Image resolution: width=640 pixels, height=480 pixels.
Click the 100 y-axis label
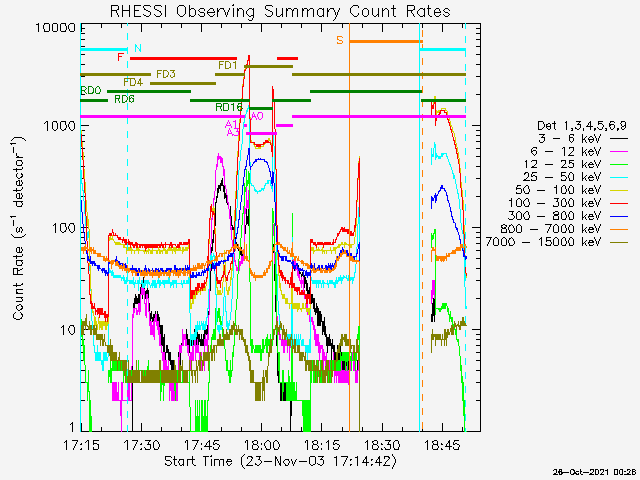tap(64, 228)
